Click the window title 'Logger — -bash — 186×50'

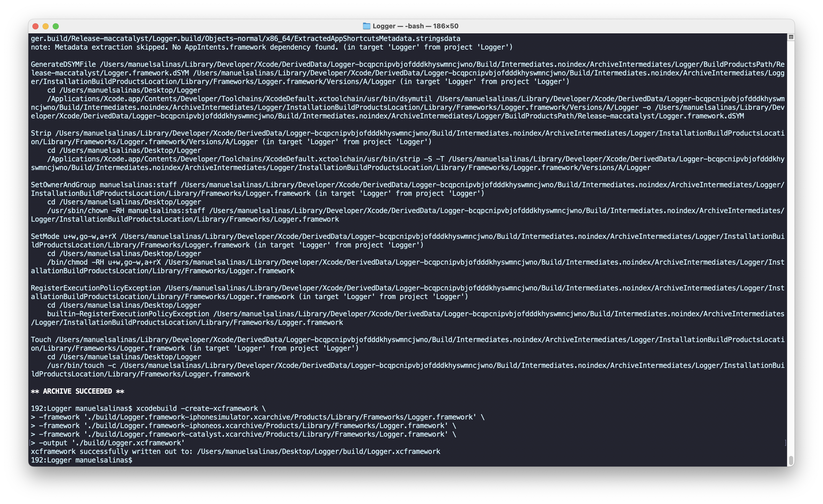[x=415, y=26]
